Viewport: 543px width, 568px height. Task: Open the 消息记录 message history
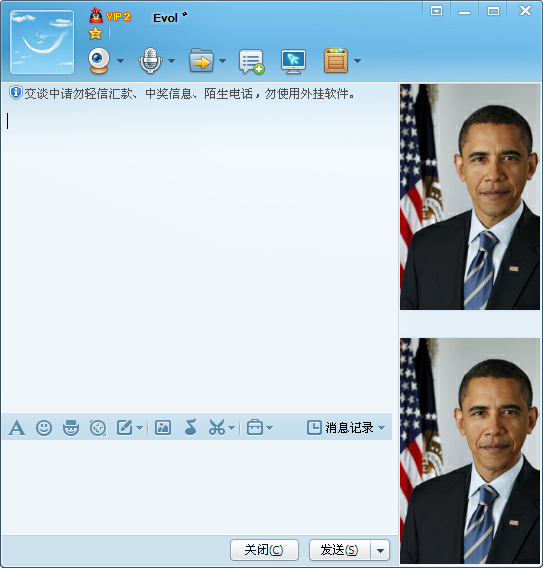click(x=346, y=428)
